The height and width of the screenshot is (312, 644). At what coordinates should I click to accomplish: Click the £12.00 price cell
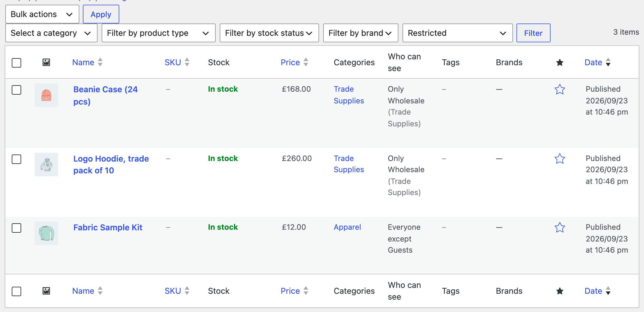click(x=294, y=227)
